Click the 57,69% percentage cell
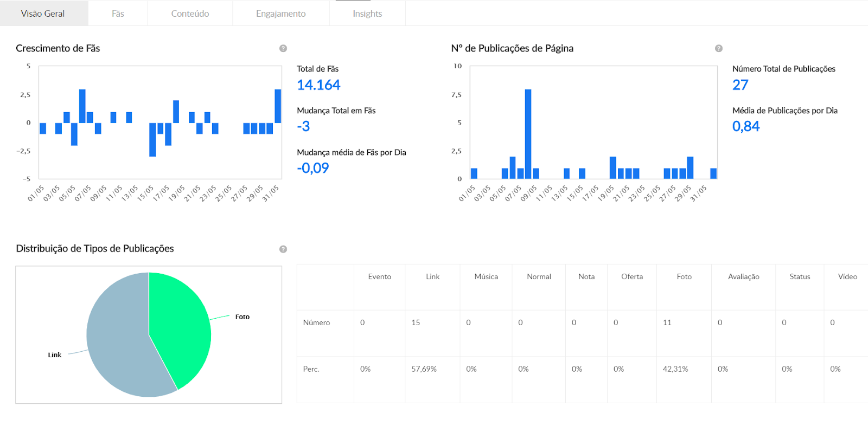This screenshot has width=868, height=426. pos(424,369)
